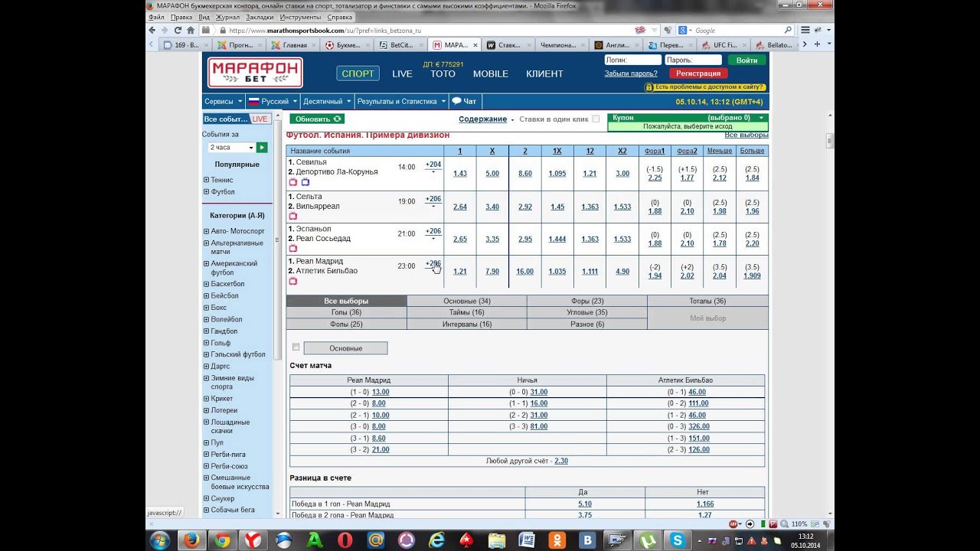Open Windows Start button
This screenshot has width=980, height=551.
pos(160,540)
